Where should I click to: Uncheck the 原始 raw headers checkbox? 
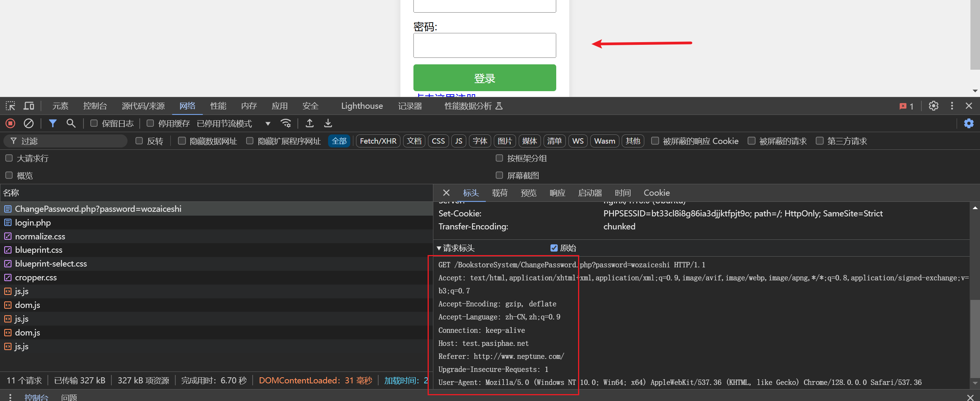554,248
